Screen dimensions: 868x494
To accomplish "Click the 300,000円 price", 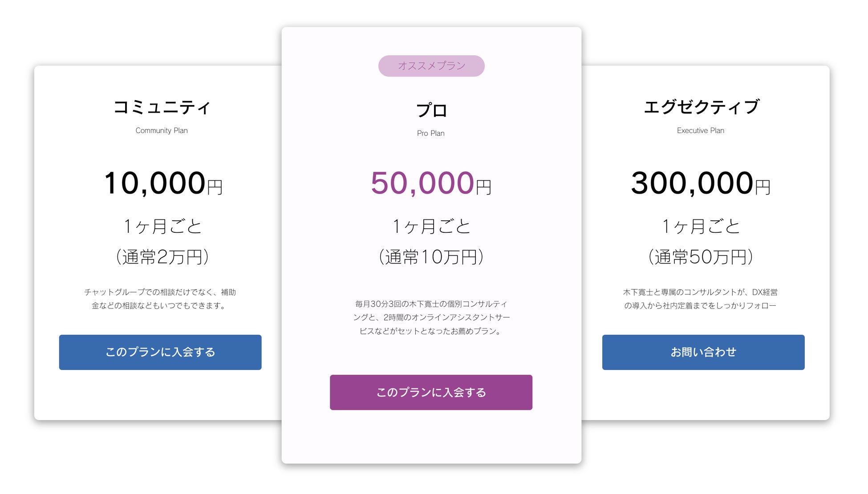I will (701, 183).
